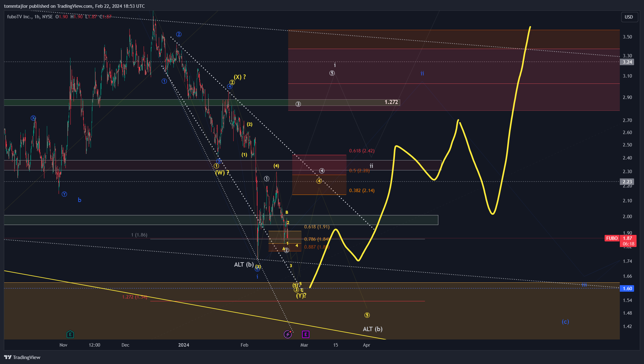The height and width of the screenshot is (364, 644).
Task: Click the blue 1.60 price level label
Action: (627, 289)
